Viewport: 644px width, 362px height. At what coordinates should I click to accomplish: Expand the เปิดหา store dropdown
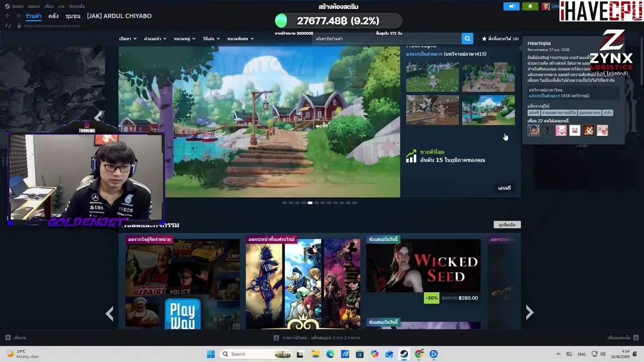click(x=128, y=39)
